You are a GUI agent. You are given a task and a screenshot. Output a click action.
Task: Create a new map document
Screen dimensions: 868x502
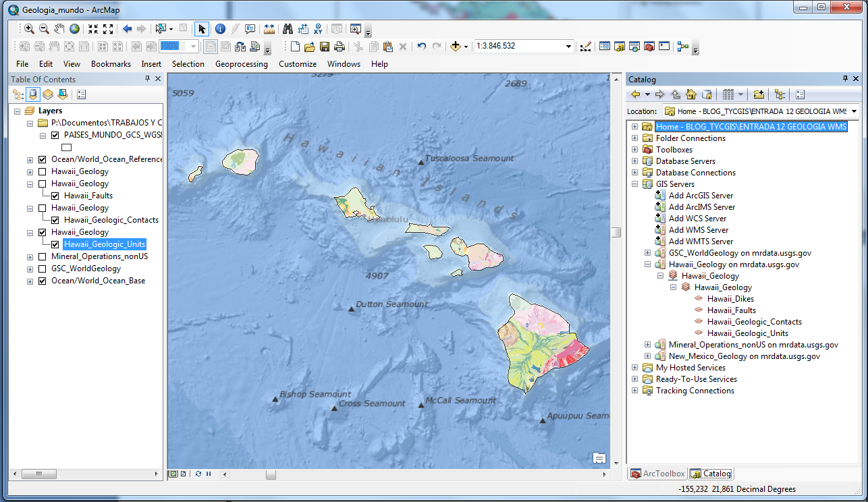295,47
